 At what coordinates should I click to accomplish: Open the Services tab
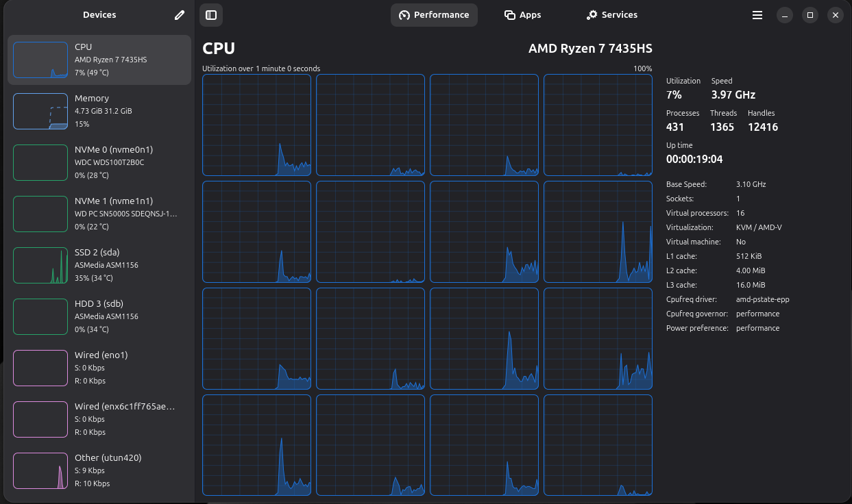coord(611,15)
